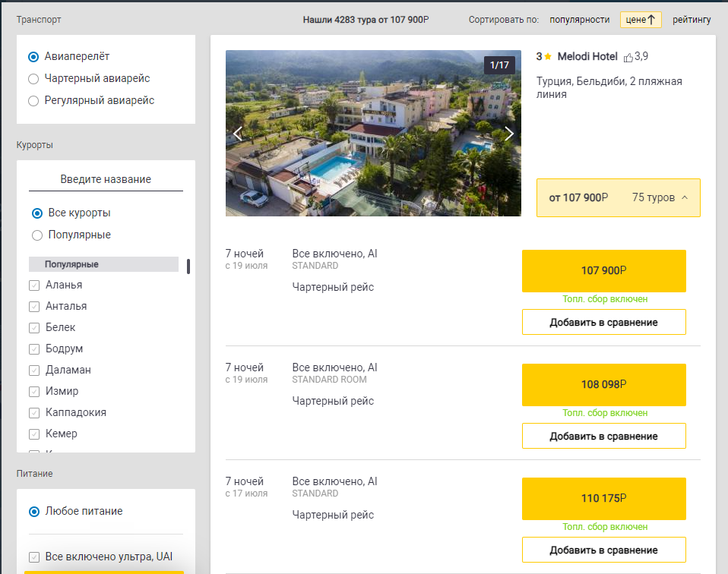Select Регулярный авиарейс radio option
This screenshot has width=728, height=574.
click(x=33, y=101)
